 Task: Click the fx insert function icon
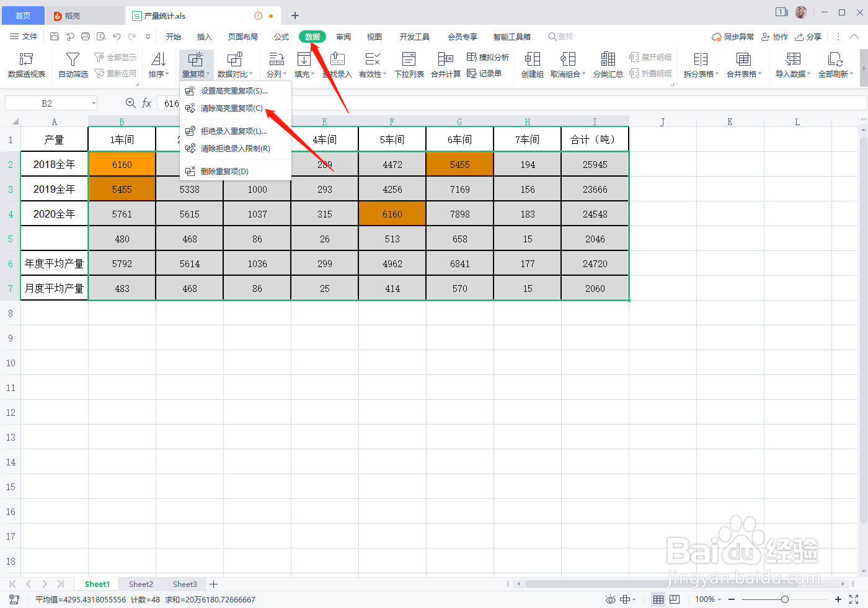coord(147,103)
